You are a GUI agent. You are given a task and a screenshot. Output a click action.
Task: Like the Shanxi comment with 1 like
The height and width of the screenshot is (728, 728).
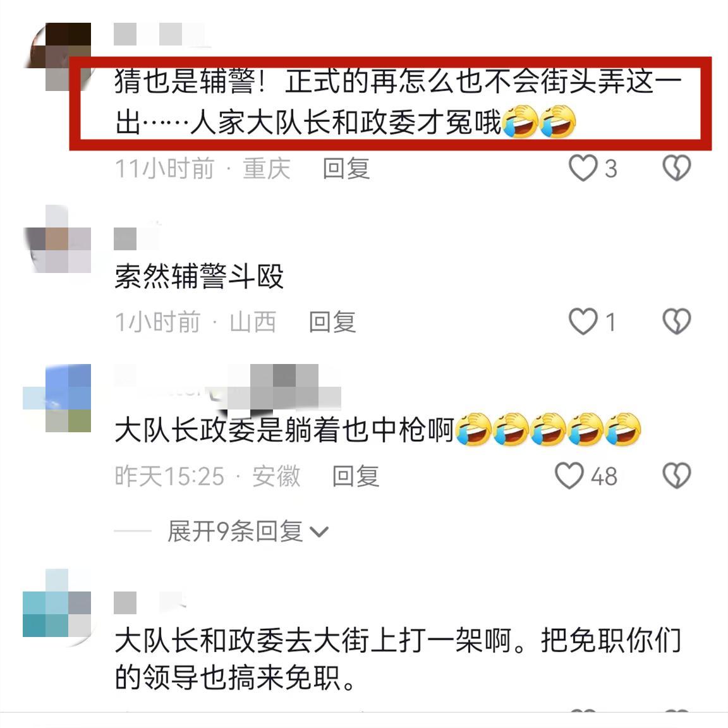(583, 321)
